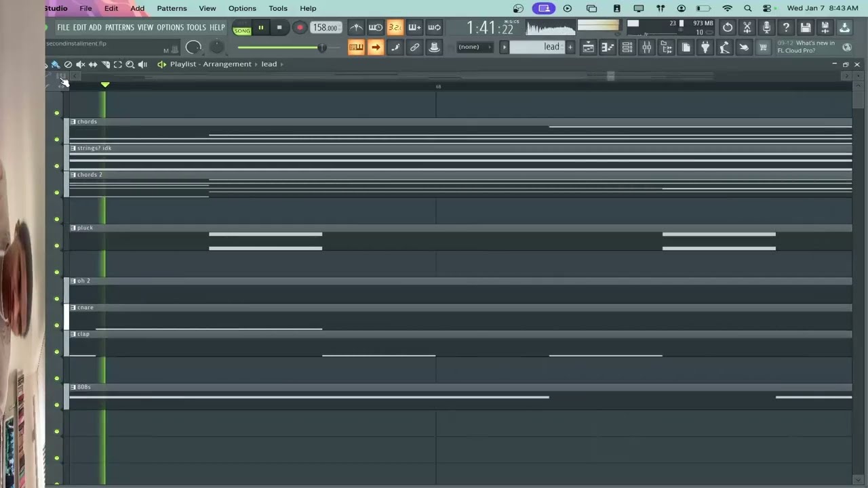The height and width of the screenshot is (488, 868).
Task: Select the playlist slice tool
Action: 105,64
